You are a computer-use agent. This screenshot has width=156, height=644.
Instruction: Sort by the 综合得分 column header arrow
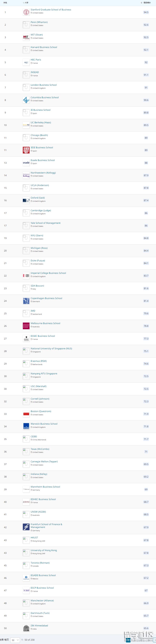pyautogui.click(x=142, y=3)
